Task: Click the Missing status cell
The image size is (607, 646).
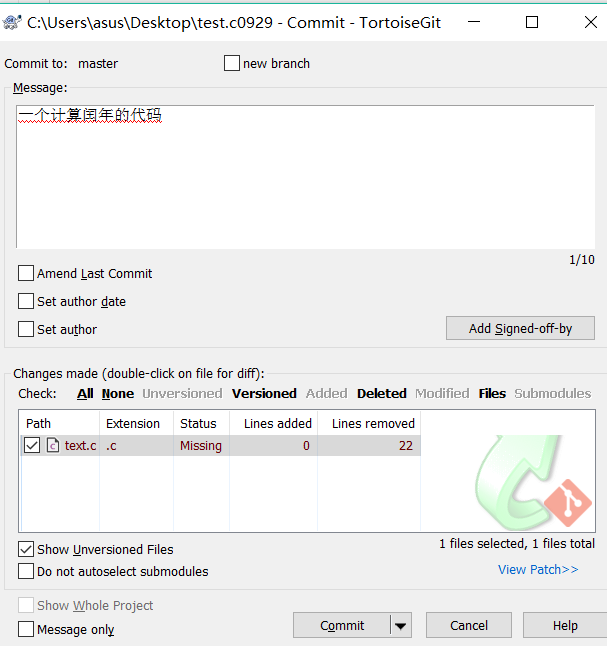Action: pos(201,445)
